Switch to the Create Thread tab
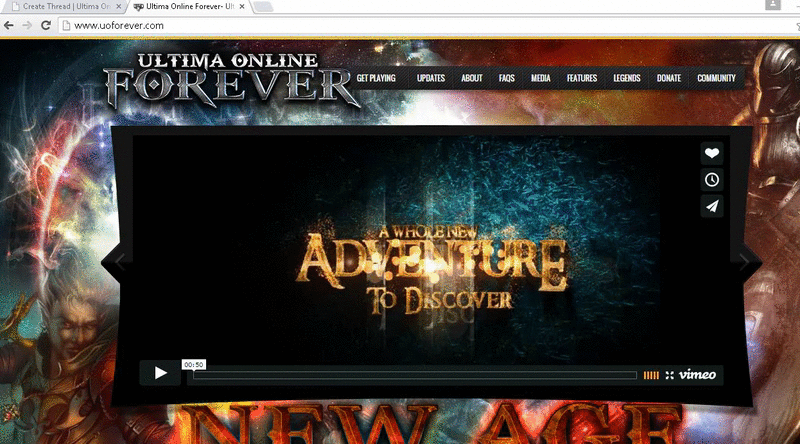The image size is (800, 444). tap(64, 7)
